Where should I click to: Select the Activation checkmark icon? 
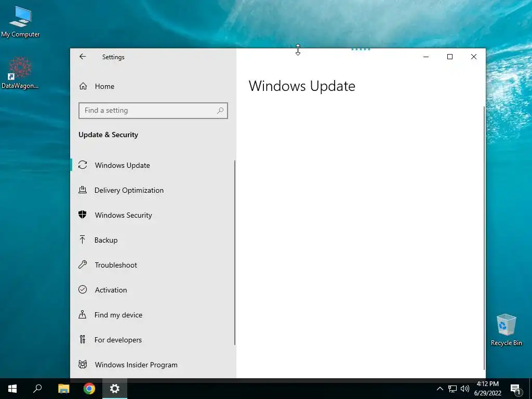pos(83,289)
